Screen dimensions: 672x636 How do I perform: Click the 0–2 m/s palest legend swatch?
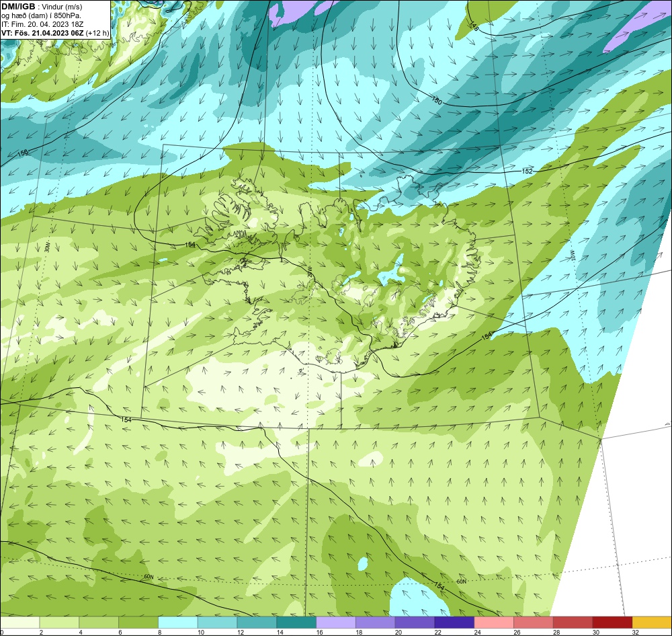pos(19,623)
